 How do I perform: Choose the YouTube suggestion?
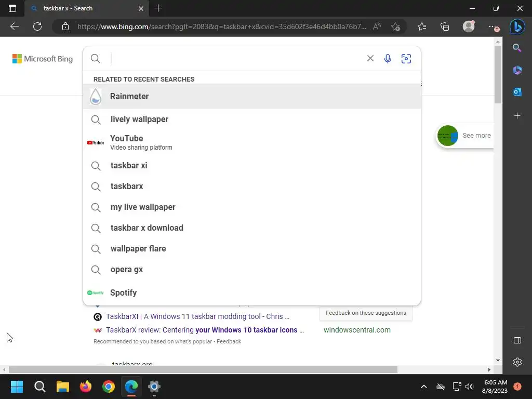pos(252,142)
